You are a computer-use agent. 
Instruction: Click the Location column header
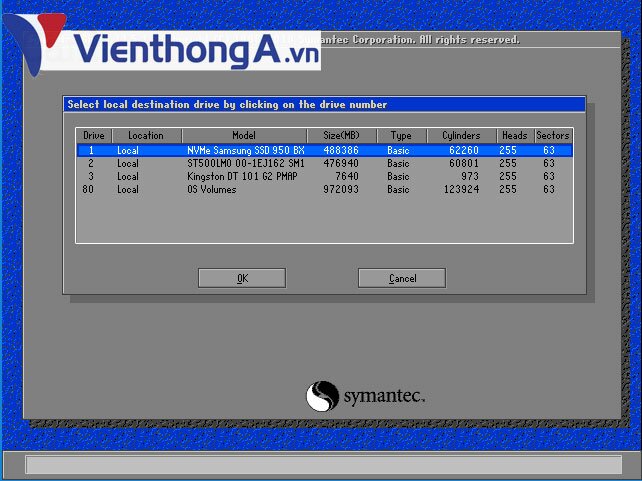(x=146, y=135)
